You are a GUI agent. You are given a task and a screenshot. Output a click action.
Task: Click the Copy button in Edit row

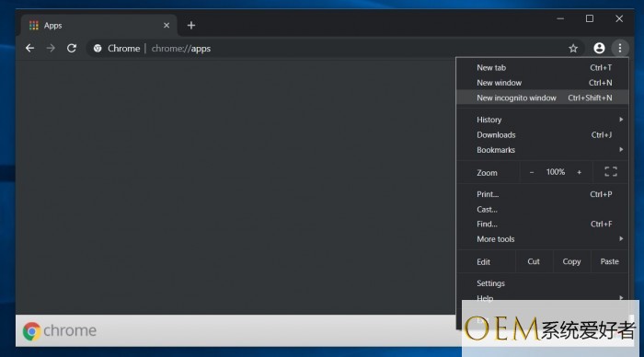pyautogui.click(x=571, y=261)
